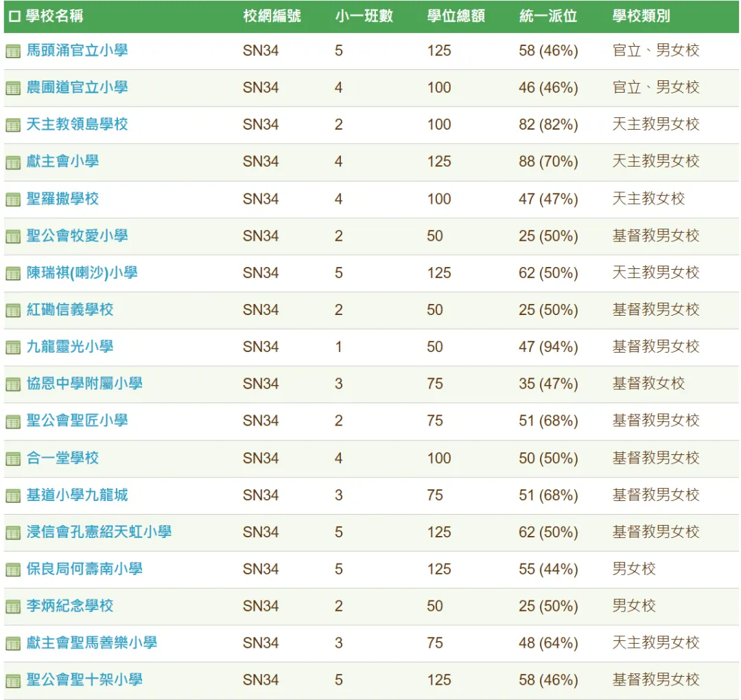This screenshot has width=741, height=700.
Task: Click table icon beside 馬頭涌官立小學
Action: point(13,51)
